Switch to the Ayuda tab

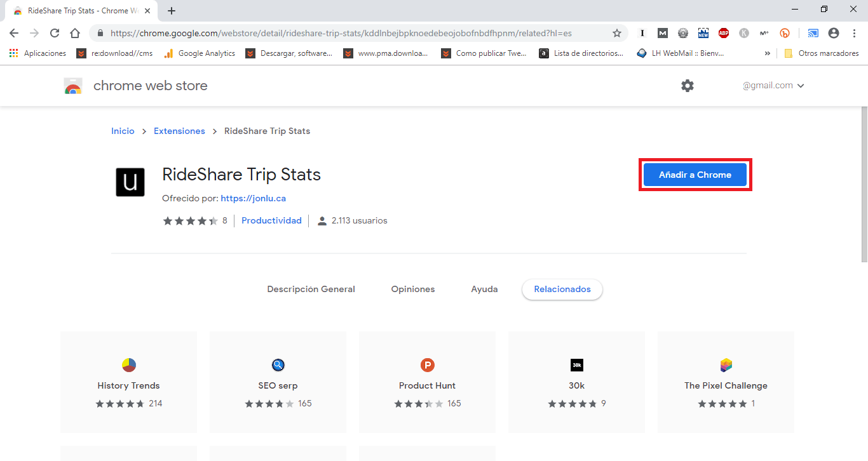(484, 289)
